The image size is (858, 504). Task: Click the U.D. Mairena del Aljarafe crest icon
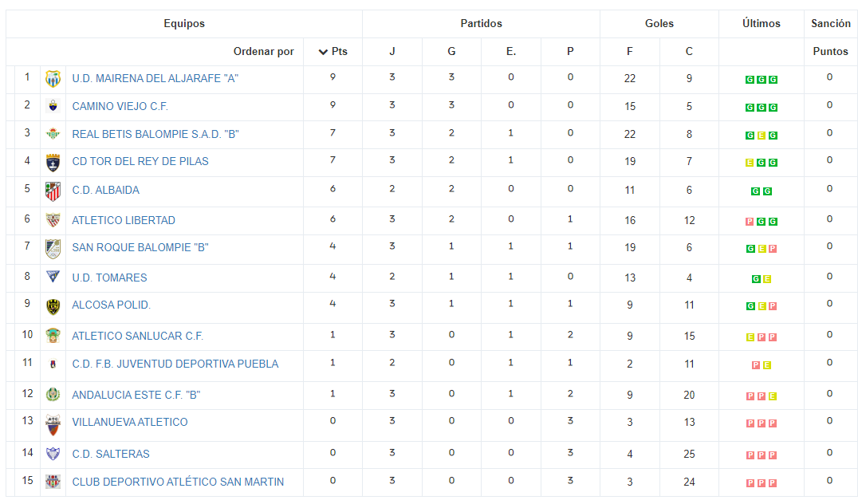click(x=53, y=80)
